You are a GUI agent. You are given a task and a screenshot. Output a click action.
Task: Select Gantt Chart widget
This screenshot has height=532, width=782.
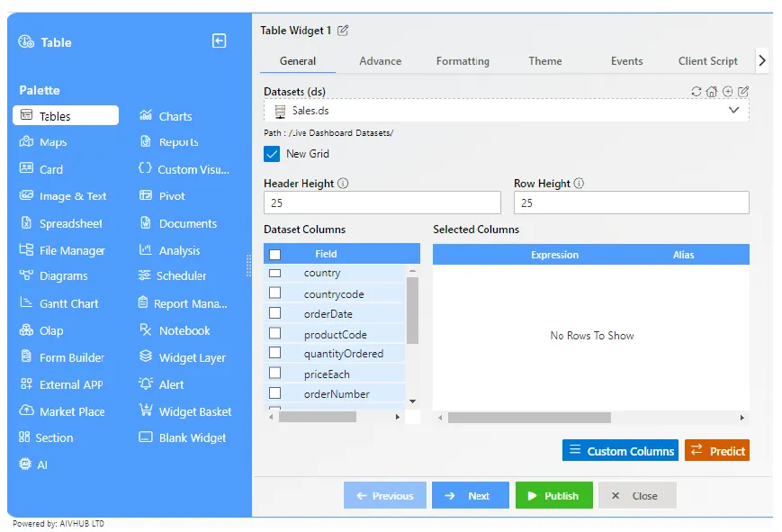coord(58,303)
